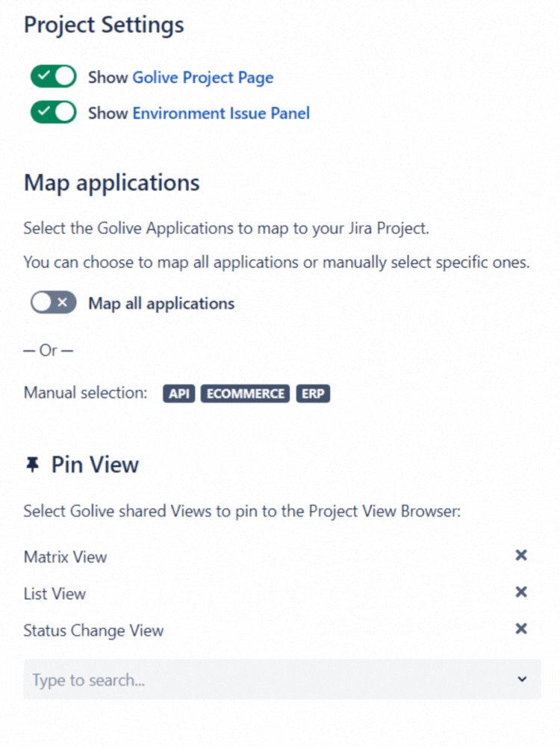
Task: Click the Pin View section heading
Action: pyautogui.click(x=95, y=464)
